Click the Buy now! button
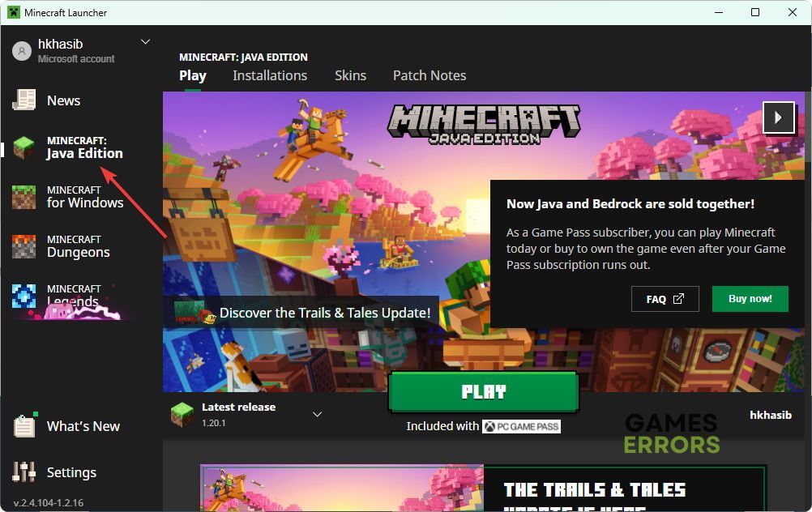 coord(750,299)
